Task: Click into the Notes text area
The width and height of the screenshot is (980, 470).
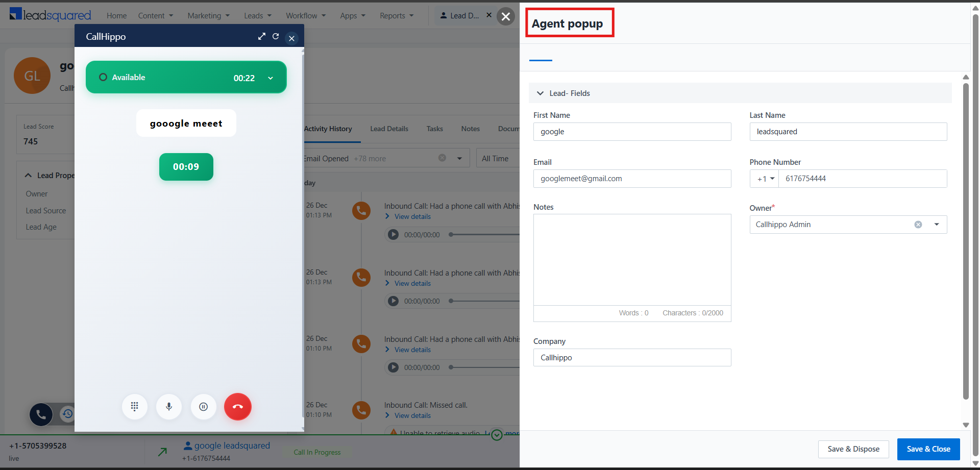Action: (632, 260)
